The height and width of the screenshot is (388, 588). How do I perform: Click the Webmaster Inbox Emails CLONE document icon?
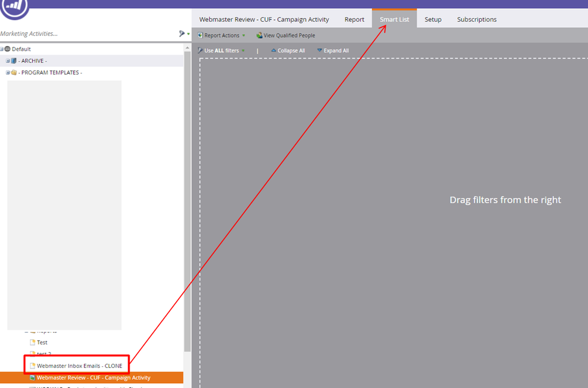32,366
